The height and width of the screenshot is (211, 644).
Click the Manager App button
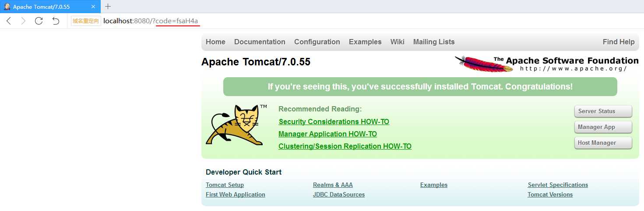point(603,127)
